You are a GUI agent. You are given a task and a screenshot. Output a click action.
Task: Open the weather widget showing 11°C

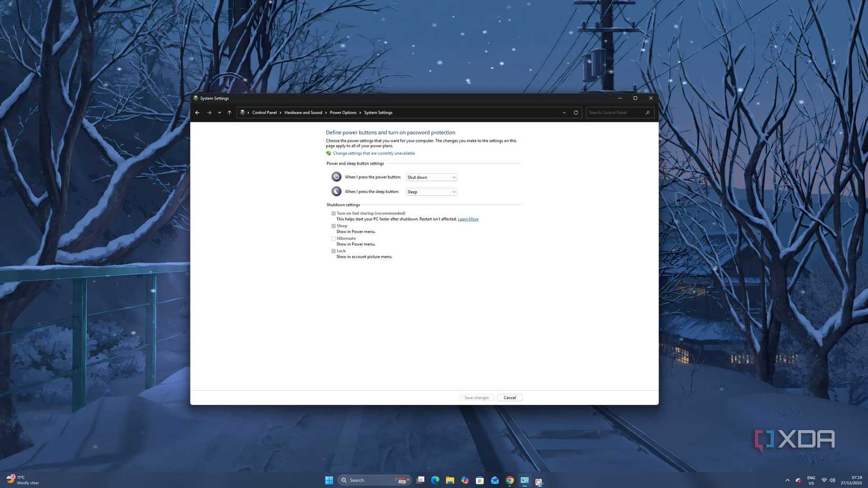tap(23, 480)
